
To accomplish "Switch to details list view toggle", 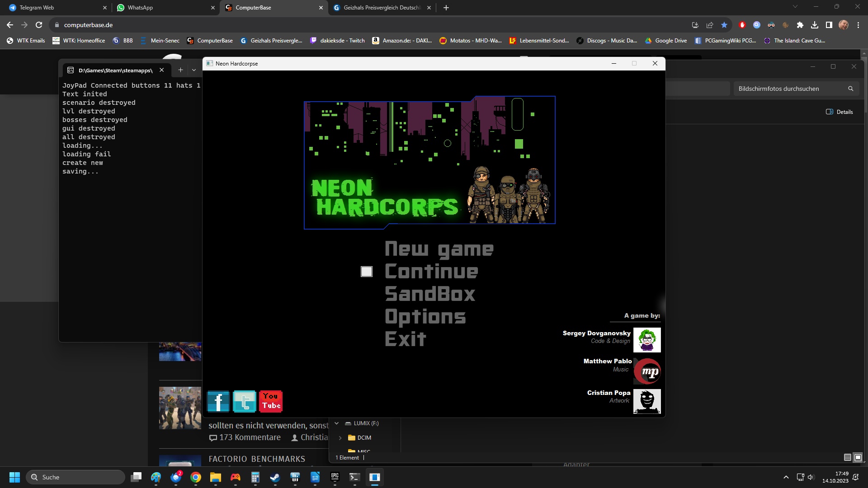I will coord(848,457).
